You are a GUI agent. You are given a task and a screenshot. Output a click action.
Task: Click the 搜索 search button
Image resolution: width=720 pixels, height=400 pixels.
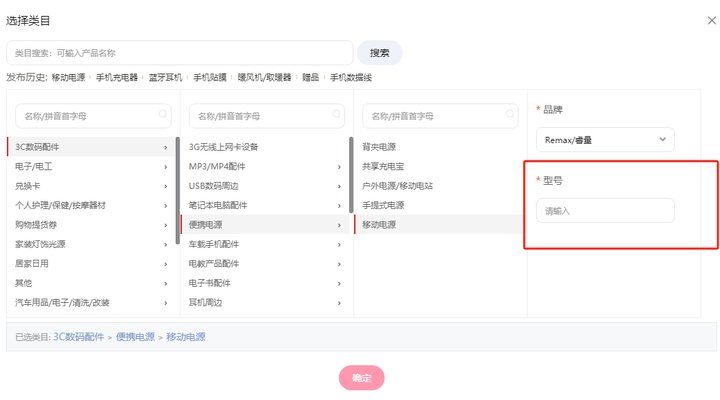[x=380, y=53]
